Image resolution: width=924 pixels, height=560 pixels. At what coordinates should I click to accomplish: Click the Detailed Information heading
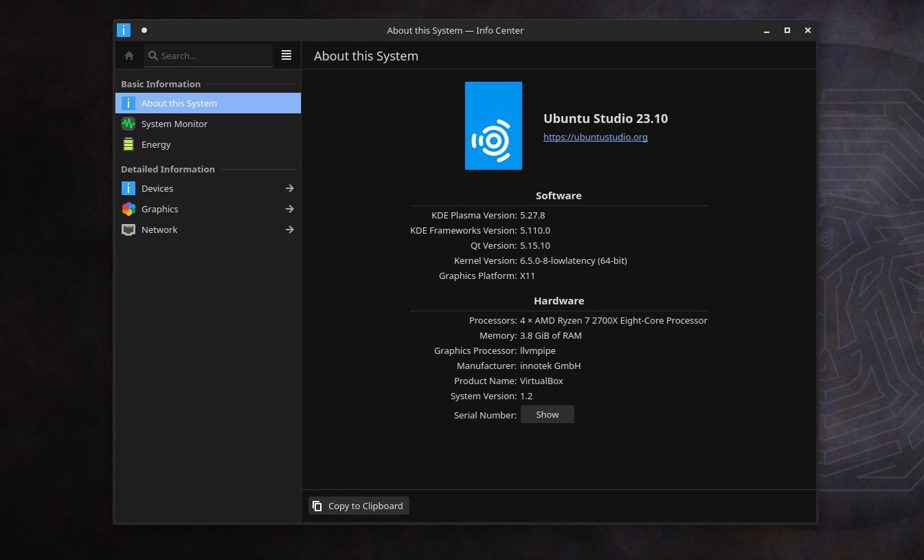(x=168, y=169)
